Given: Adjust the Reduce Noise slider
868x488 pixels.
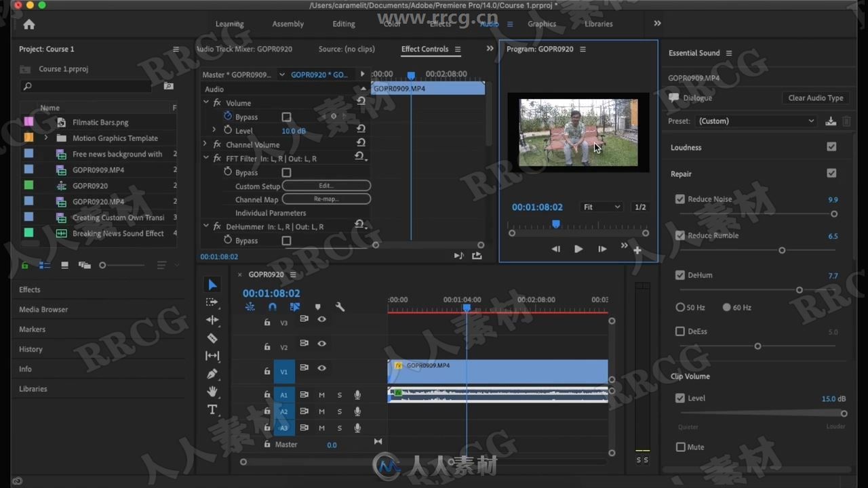Looking at the screenshot, I should tap(834, 213).
